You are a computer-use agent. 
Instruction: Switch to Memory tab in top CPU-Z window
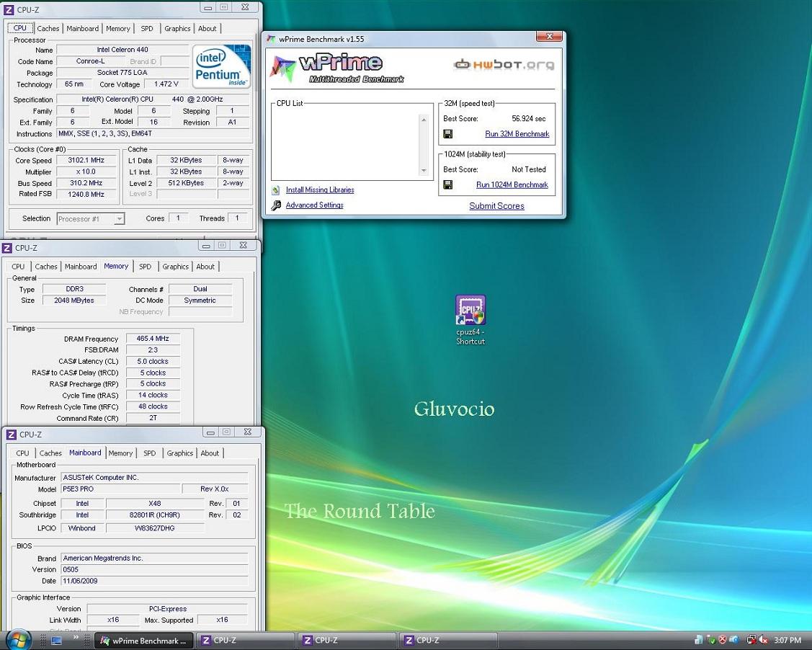pos(118,29)
